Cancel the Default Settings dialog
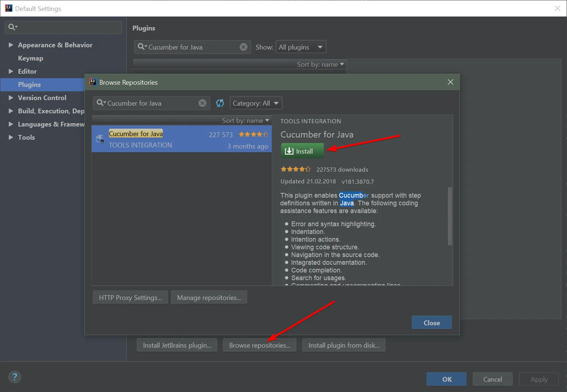Image resolution: width=567 pixels, height=392 pixels. coord(493,379)
